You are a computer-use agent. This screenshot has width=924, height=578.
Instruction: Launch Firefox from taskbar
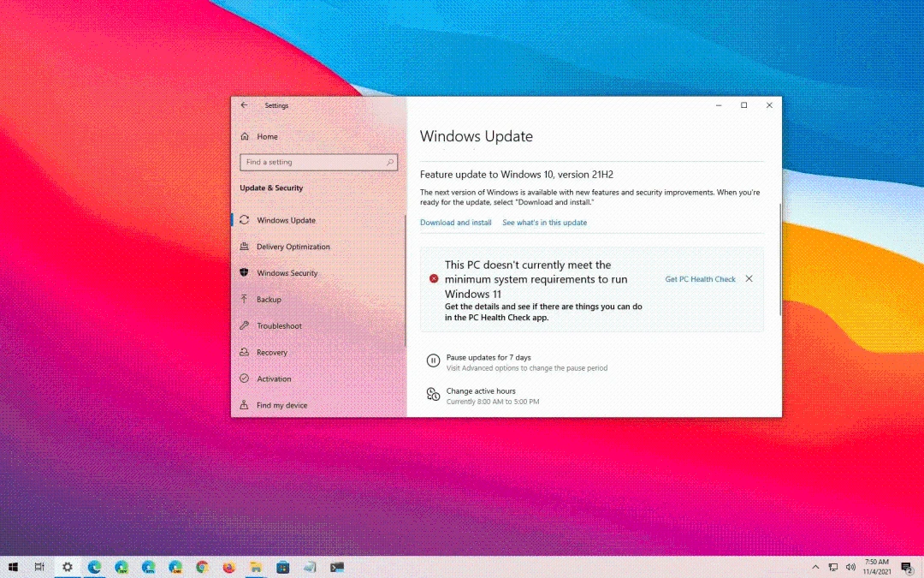(x=228, y=567)
